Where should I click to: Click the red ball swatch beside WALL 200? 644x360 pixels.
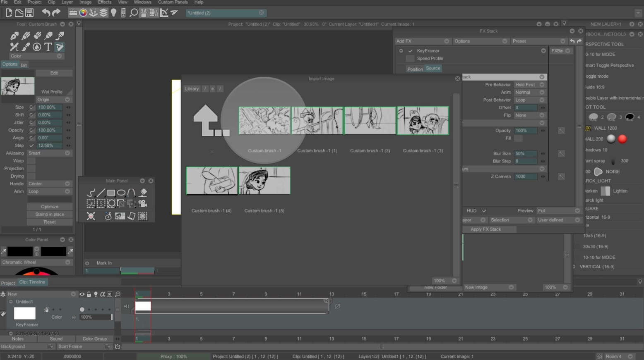[622, 139]
